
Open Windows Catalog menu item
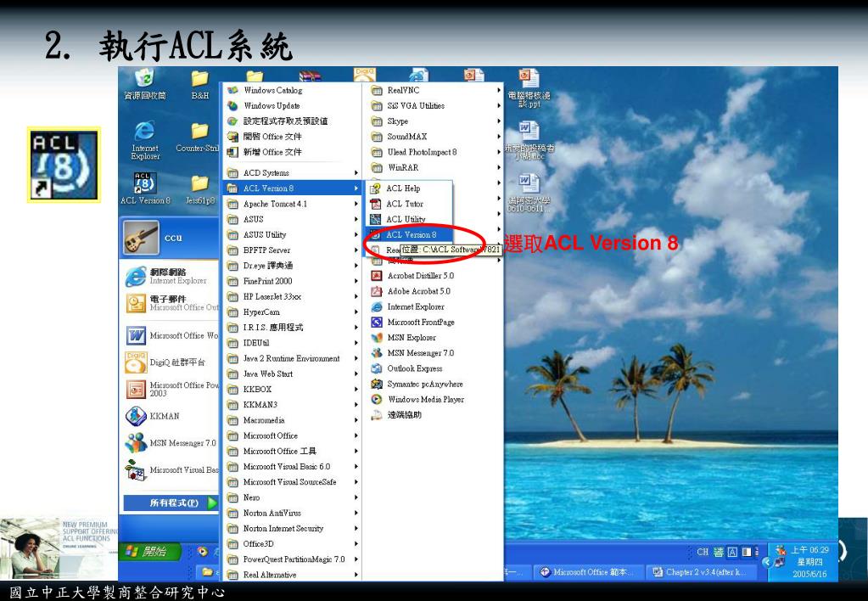click(292, 90)
